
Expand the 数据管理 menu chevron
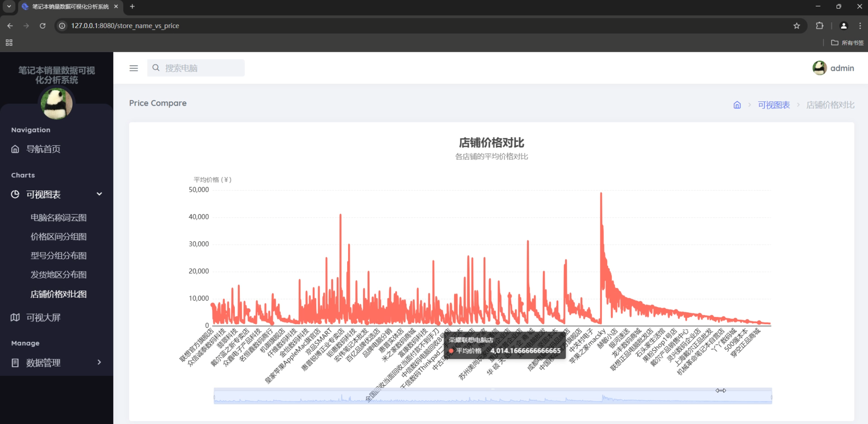(99, 362)
